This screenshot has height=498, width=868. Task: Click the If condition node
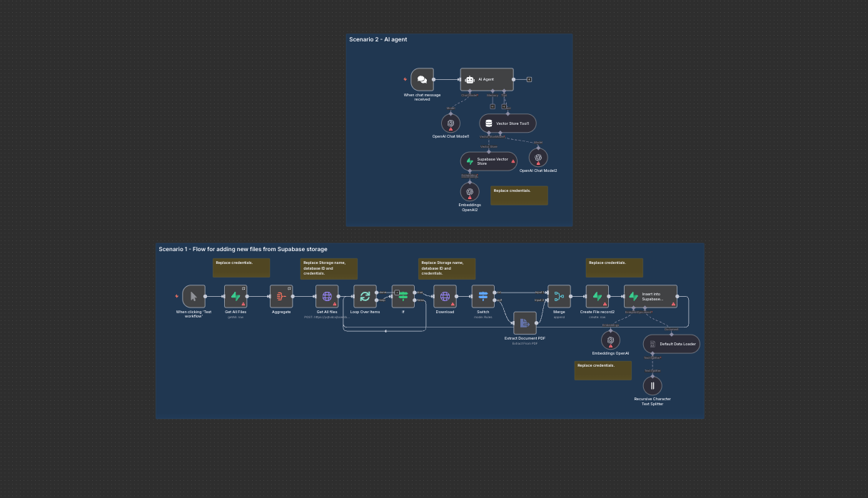pyautogui.click(x=403, y=297)
